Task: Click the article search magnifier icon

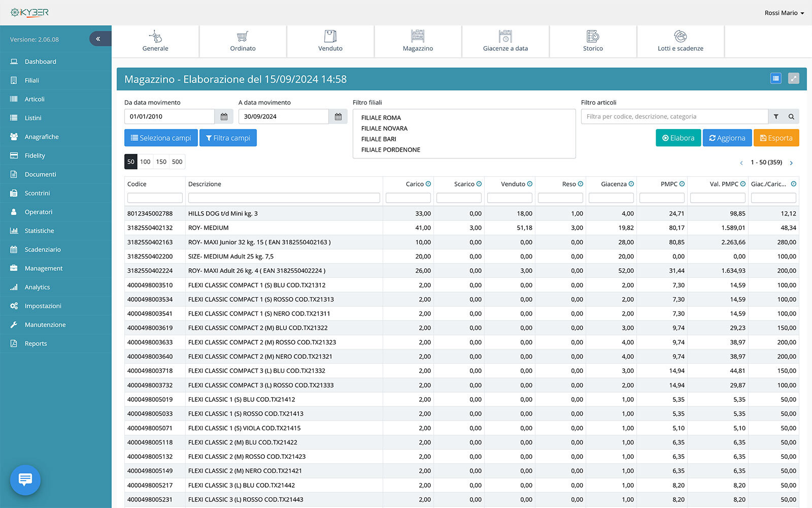Action: click(x=791, y=117)
